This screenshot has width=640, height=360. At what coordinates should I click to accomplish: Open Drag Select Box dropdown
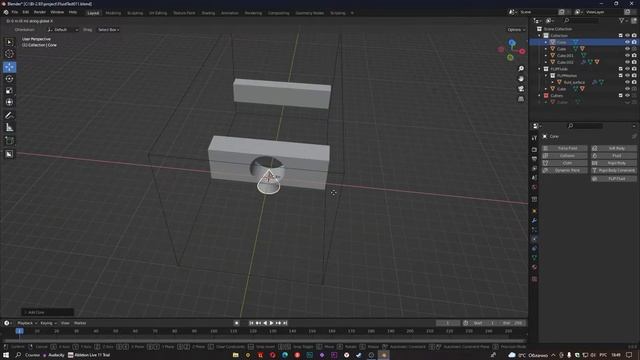pyautogui.click(x=109, y=30)
